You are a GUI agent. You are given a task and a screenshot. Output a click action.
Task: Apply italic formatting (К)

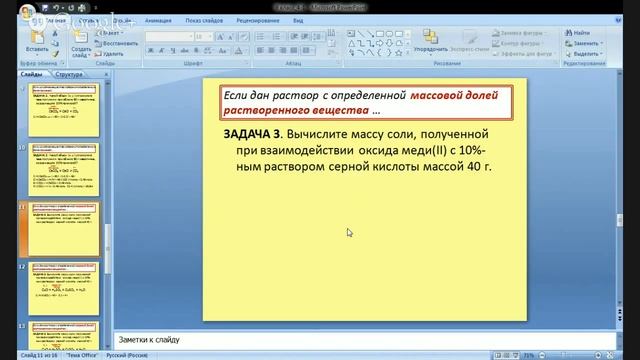[x=162, y=51]
